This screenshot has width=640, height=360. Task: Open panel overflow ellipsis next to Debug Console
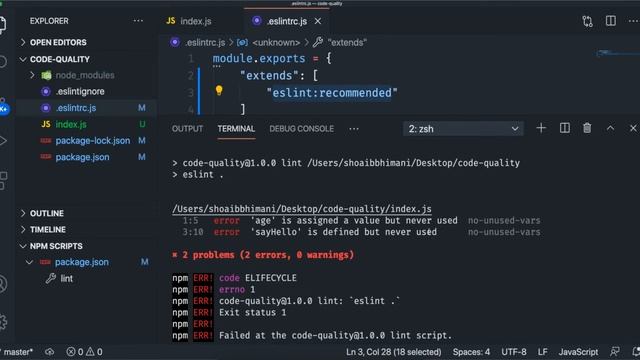354,129
